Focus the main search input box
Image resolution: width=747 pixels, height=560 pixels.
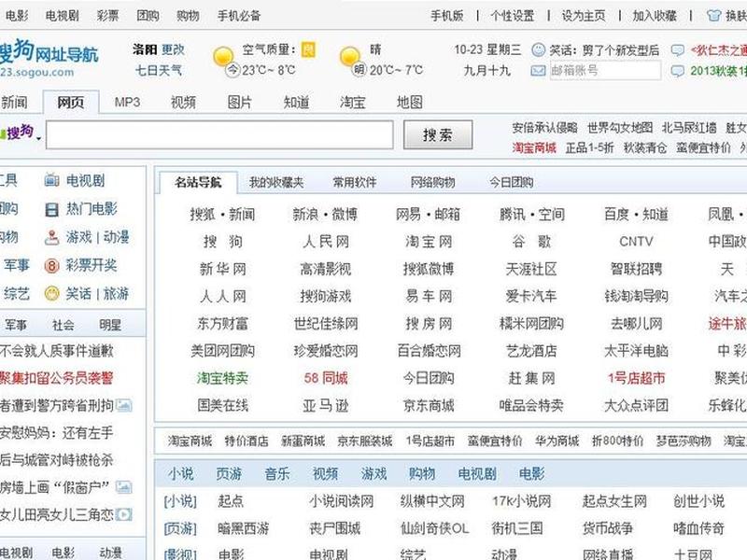(219, 134)
